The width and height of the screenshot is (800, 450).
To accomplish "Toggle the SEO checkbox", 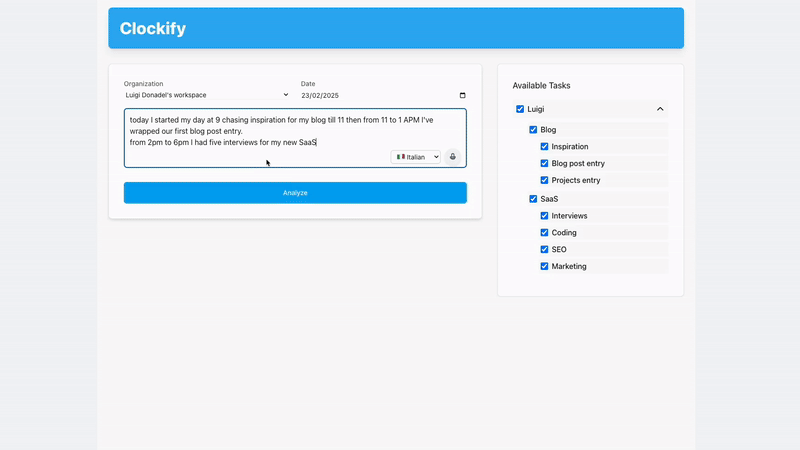I will tap(544, 249).
